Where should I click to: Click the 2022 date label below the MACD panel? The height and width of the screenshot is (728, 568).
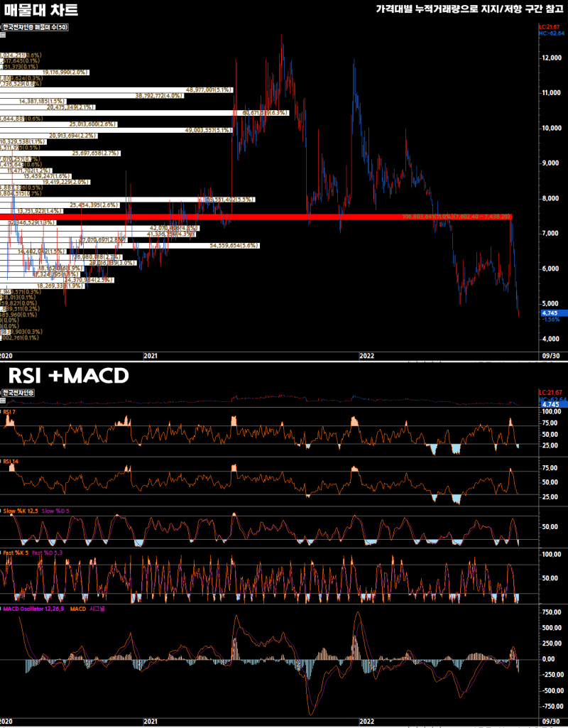click(x=367, y=722)
